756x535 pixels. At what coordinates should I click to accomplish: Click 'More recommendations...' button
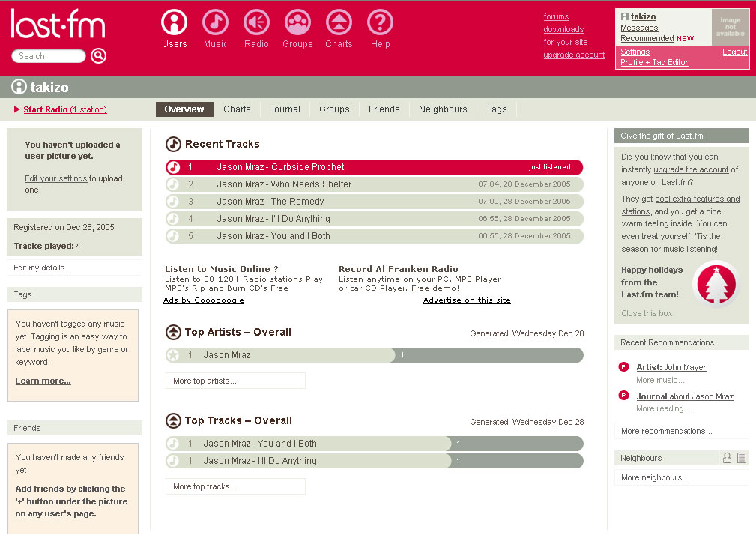tap(682, 431)
